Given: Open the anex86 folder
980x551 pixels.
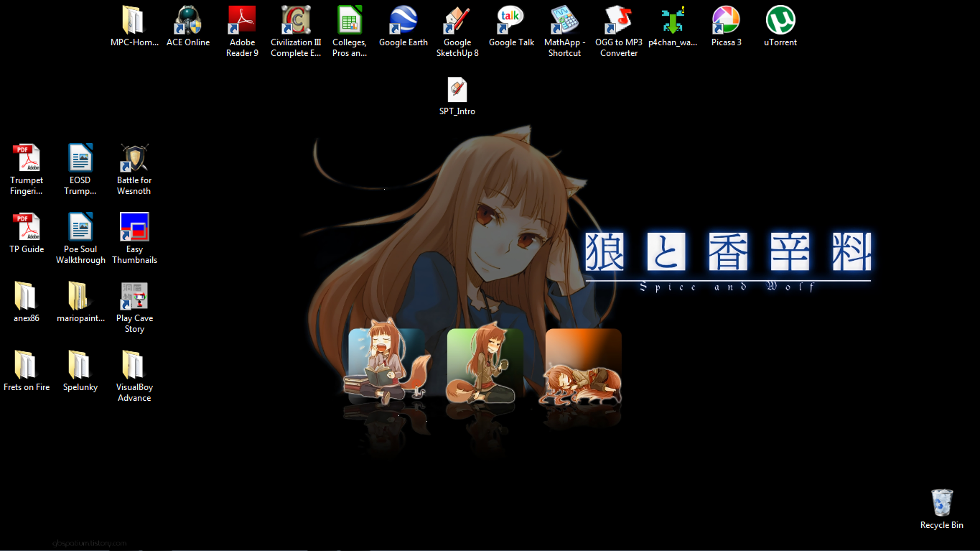Looking at the screenshot, I should tap(27, 296).
